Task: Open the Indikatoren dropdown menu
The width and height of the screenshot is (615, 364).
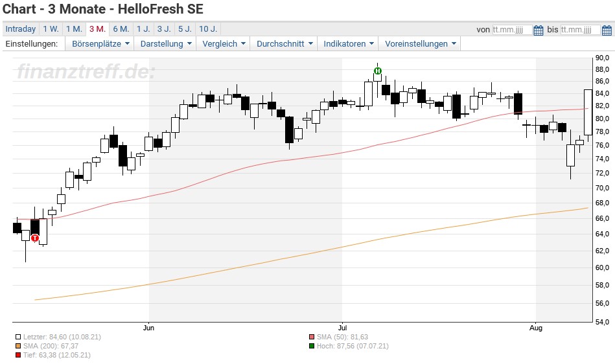Action: coord(348,44)
